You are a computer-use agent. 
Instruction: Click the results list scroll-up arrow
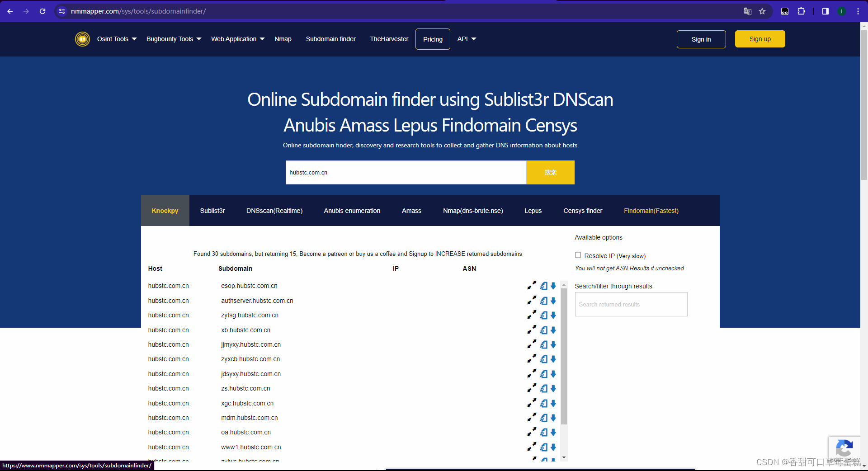coord(564,285)
